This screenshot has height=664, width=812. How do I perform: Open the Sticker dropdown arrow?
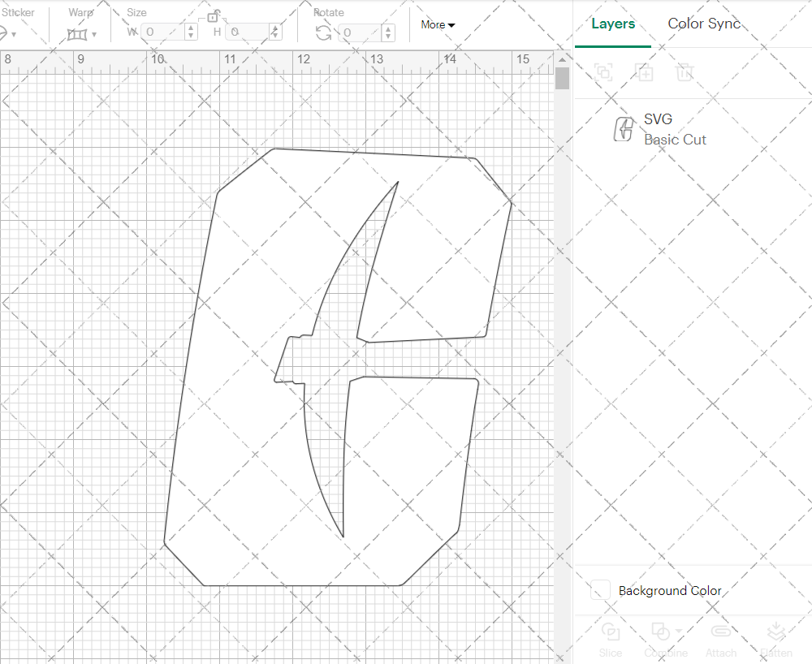[15, 34]
